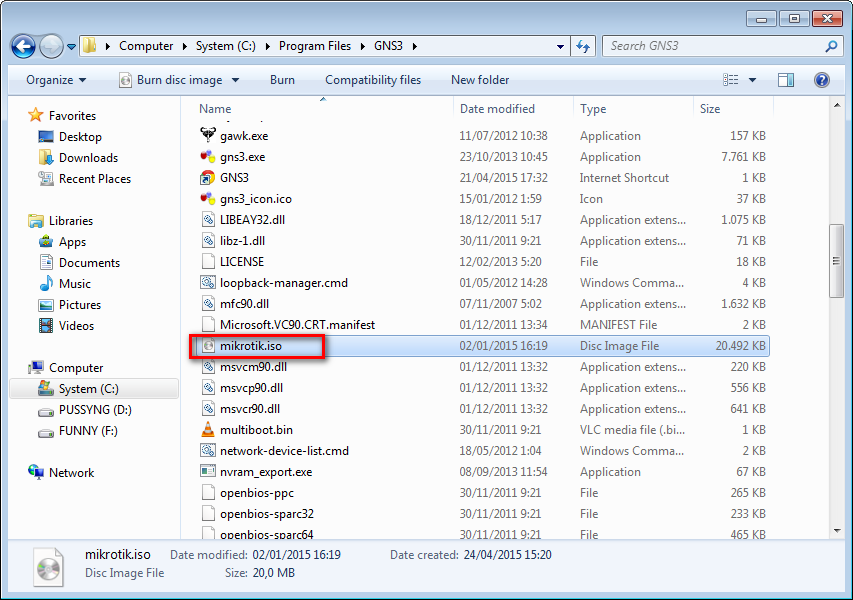
Task: Click Compatibility files in the toolbar
Action: pyautogui.click(x=373, y=80)
